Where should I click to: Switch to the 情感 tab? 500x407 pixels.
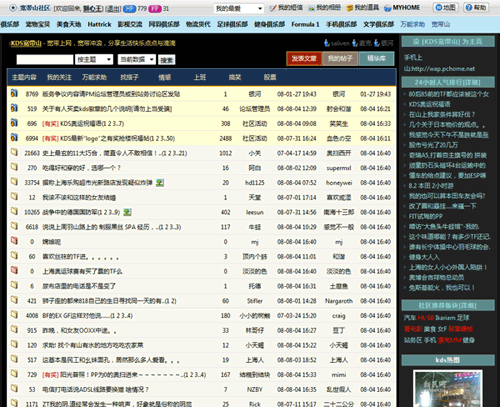coord(165,77)
